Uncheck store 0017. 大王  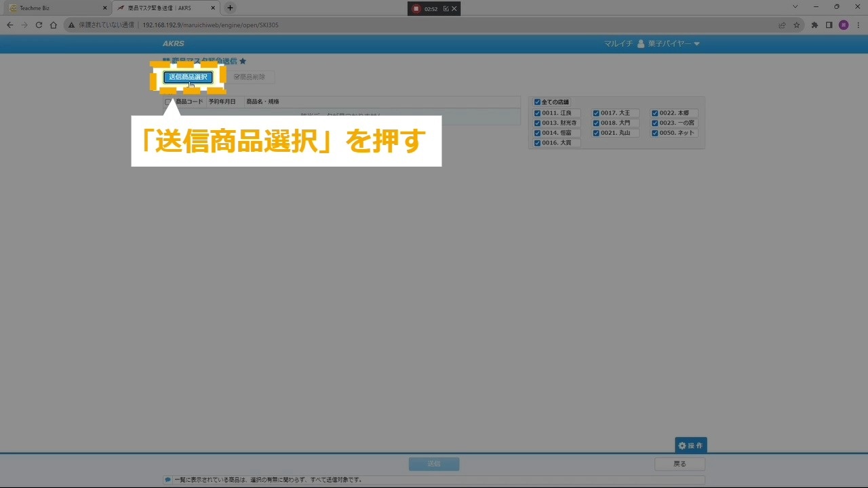tap(596, 113)
